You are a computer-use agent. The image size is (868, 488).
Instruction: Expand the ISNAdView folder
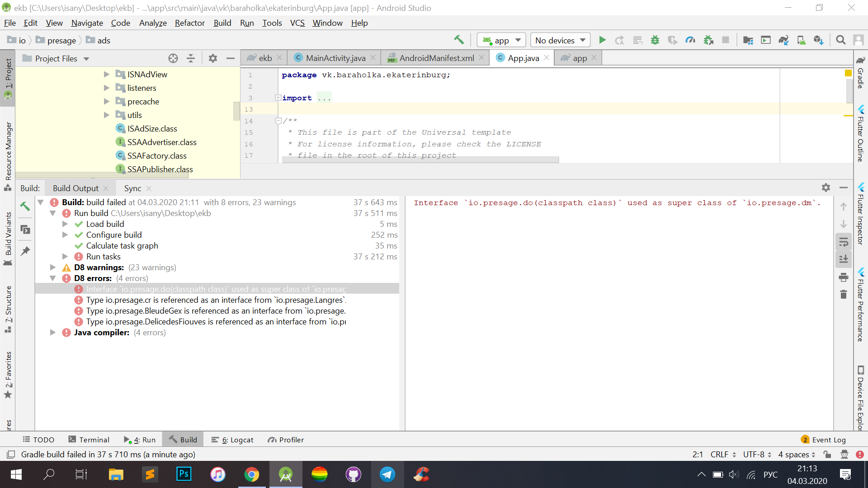(107, 74)
